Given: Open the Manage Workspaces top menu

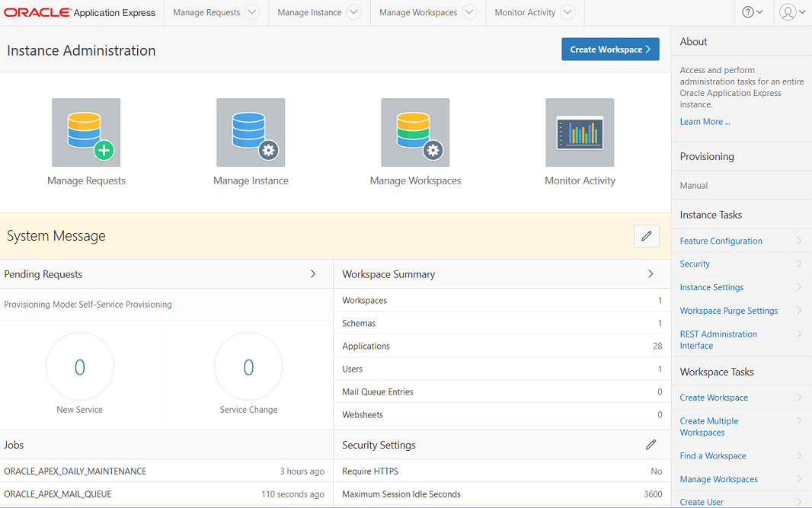Looking at the screenshot, I should pos(418,12).
